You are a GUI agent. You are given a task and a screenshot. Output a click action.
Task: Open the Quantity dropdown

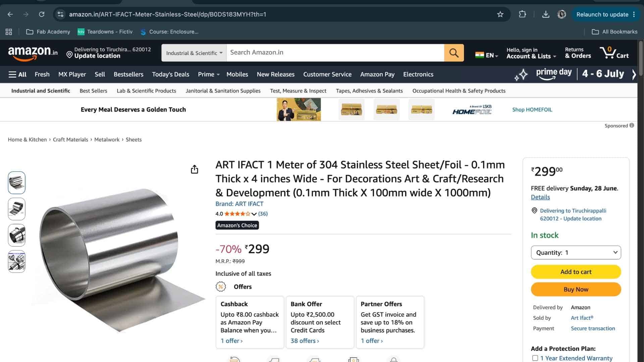[x=576, y=252]
